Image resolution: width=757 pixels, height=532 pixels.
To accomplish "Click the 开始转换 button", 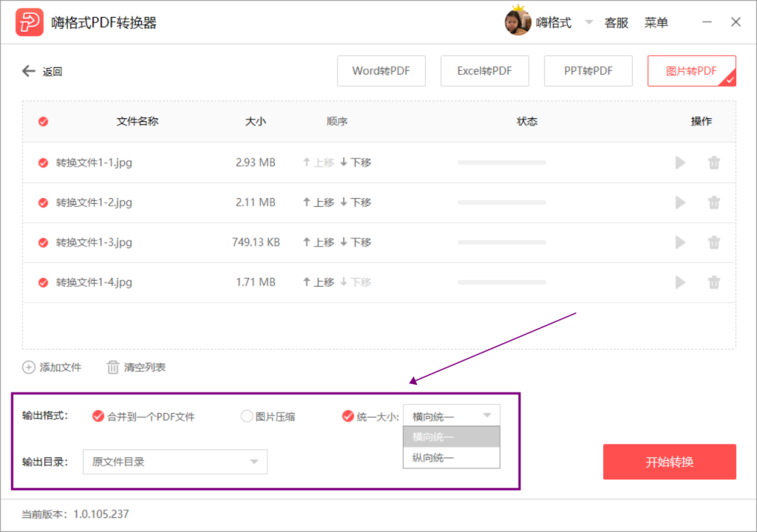I will coord(669,462).
